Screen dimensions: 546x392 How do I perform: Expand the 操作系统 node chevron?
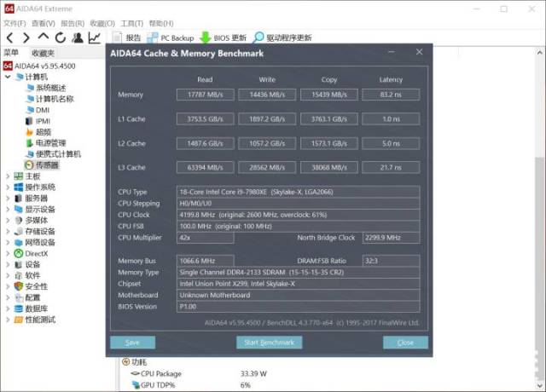[x=8, y=187]
